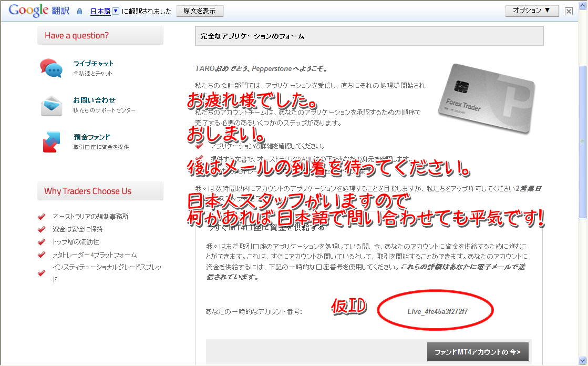Click the ファンドMT4アカウントの今> button
This screenshot has height=366, width=588.
(x=478, y=352)
